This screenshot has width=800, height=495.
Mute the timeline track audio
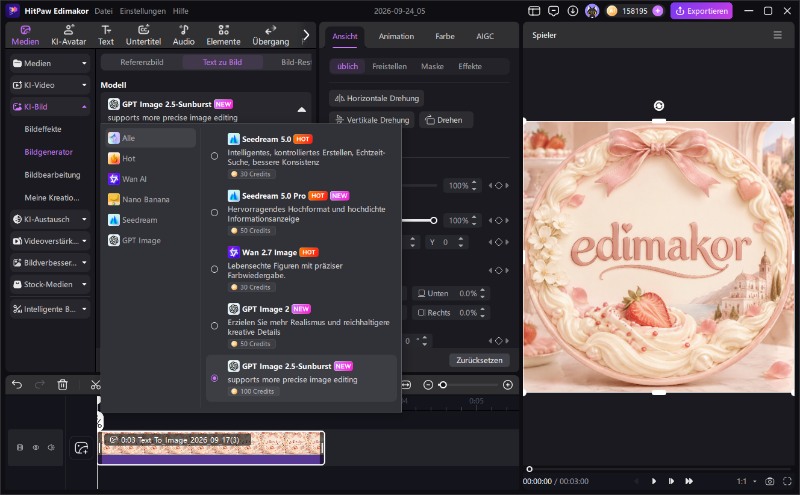51,448
